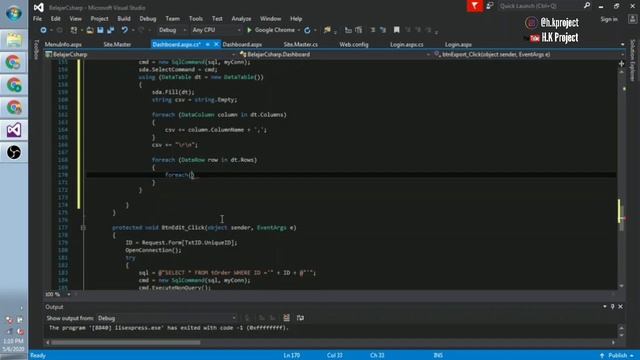Open the Window menu
Viewport: 640px width, 360px height.
tap(270, 19)
